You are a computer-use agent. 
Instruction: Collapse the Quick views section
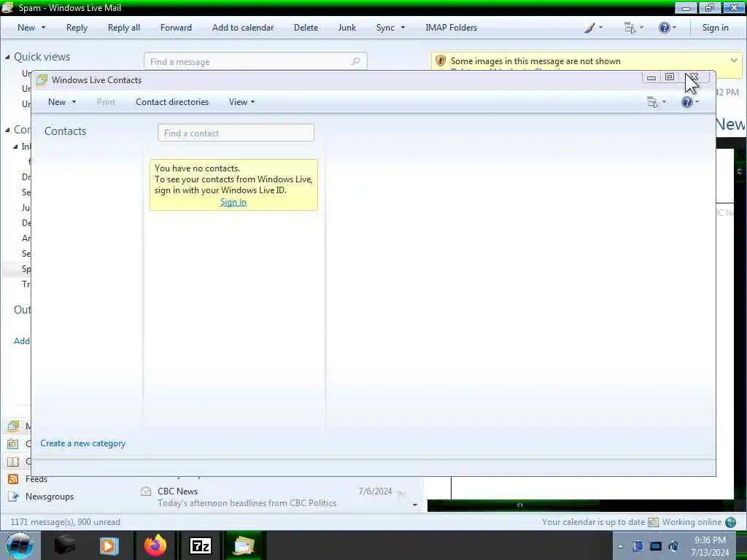coord(7,57)
